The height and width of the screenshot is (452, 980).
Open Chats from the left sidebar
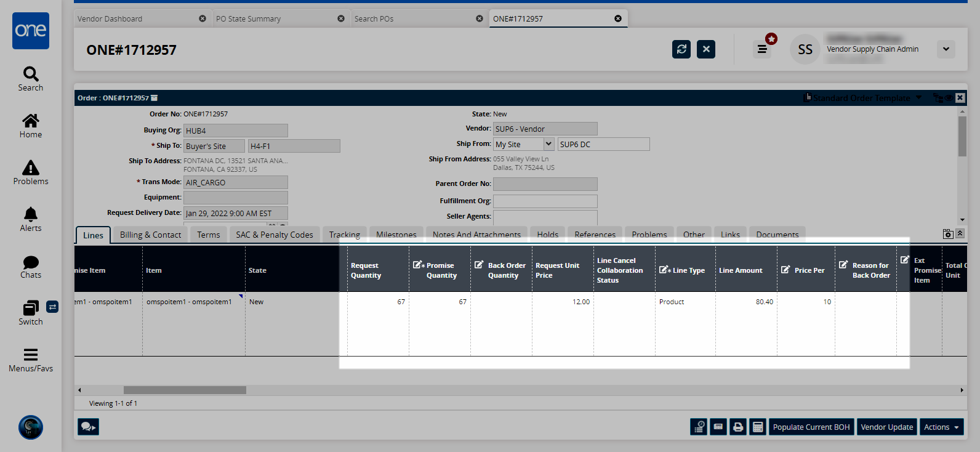click(30, 266)
